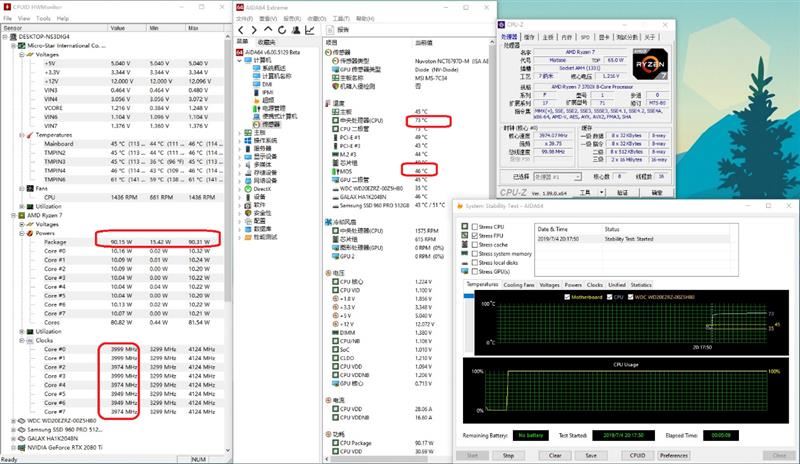Go back with AIDA64 back arrow
This screenshot has height=464, width=800.
[x=241, y=30]
